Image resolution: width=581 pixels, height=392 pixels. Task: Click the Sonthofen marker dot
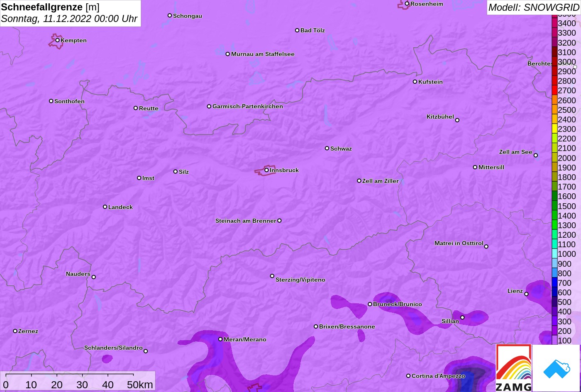51,101
